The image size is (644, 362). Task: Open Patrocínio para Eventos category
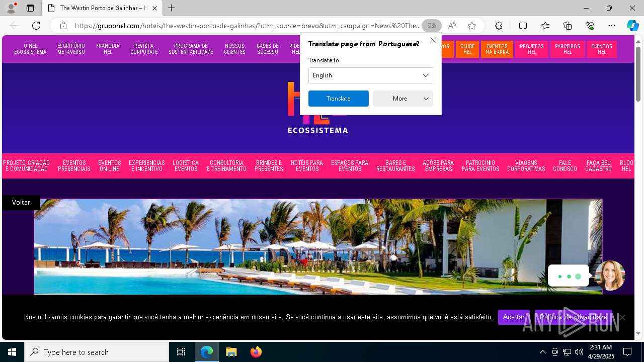tap(480, 166)
